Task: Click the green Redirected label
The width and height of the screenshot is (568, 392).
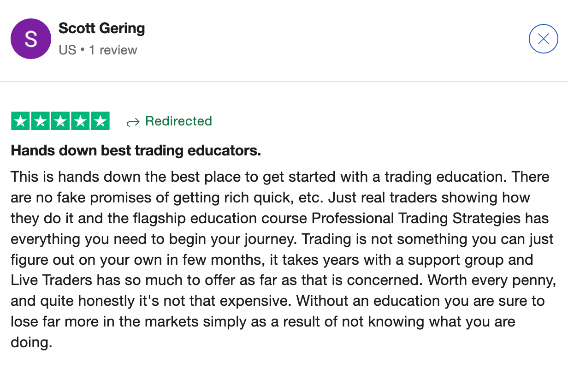Action: point(178,121)
